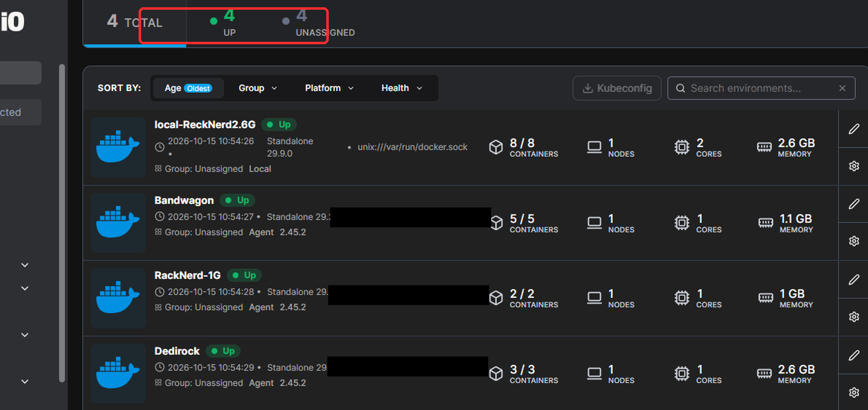868x410 pixels.
Task: Click the Search environments input field
Action: (x=761, y=88)
